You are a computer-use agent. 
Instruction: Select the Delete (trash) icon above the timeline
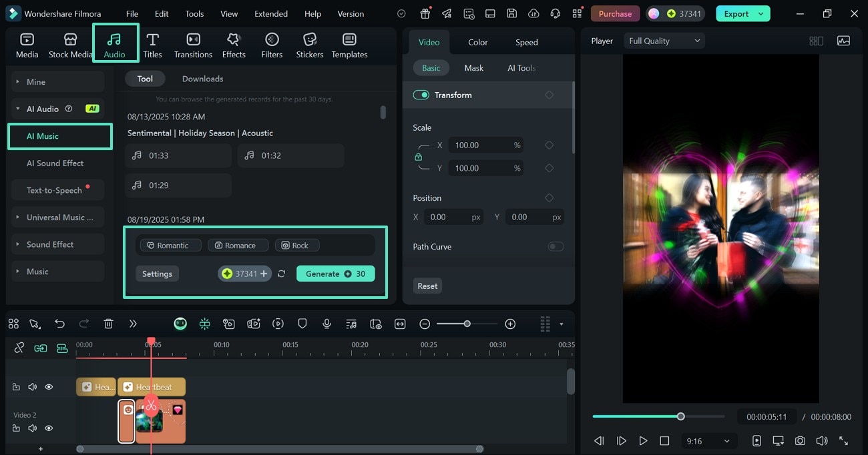(x=108, y=324)
